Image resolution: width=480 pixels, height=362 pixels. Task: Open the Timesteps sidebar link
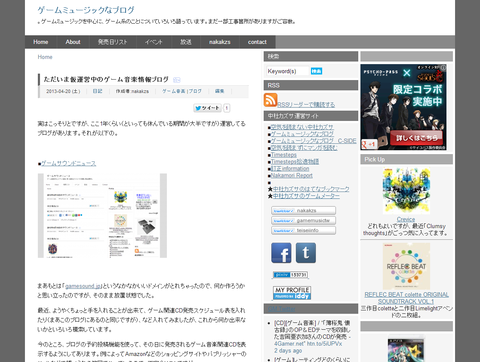point(284,155)
